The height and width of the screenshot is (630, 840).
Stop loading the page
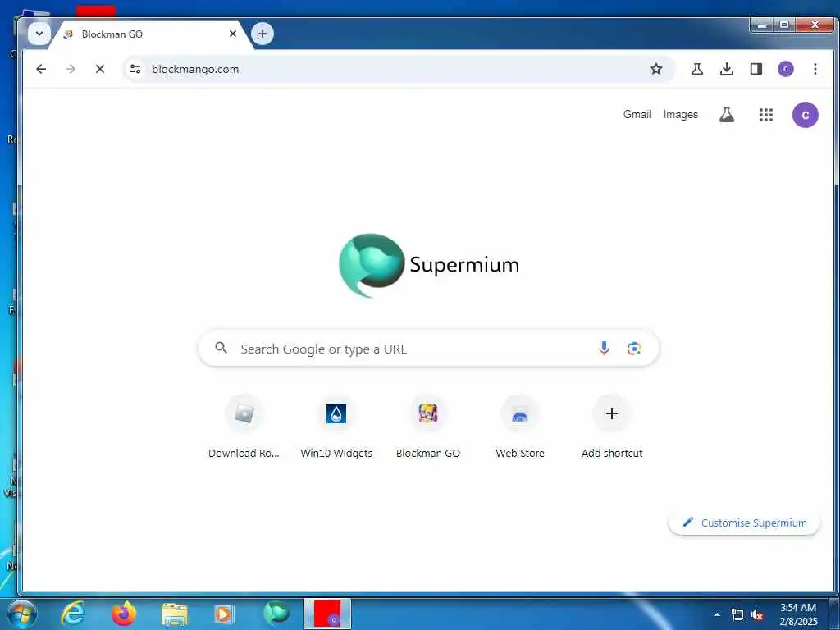[x=99, y=69]
